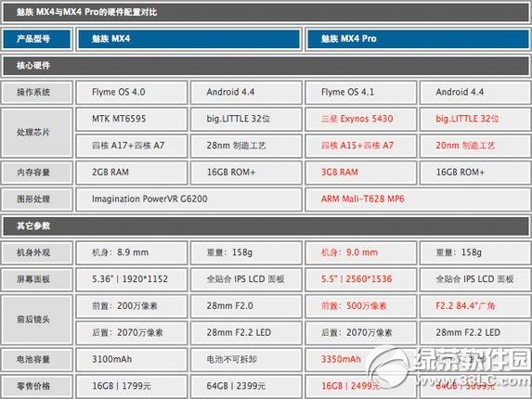The image size is (532, 399).
Task: Click the 电池不可拆卸 cell
Action: coord(246,360)
